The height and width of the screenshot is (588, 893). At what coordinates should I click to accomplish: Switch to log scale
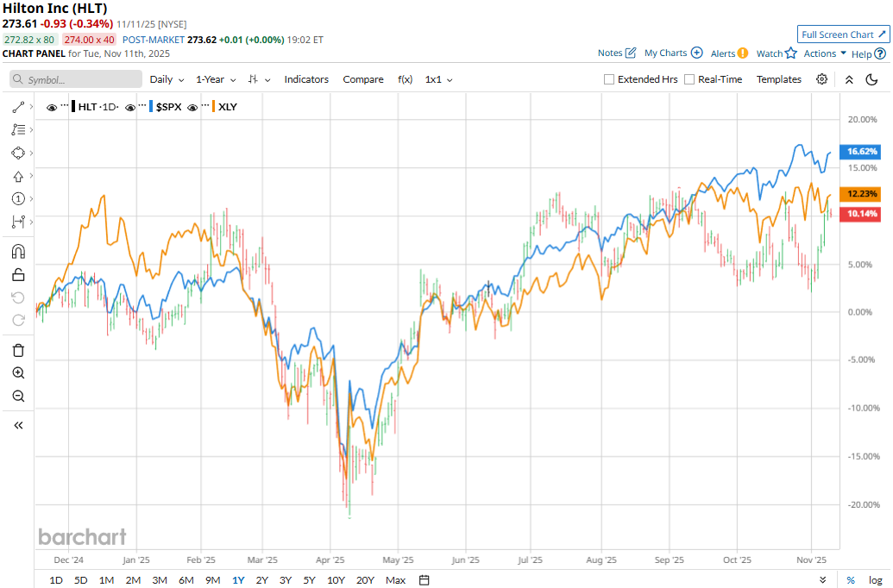click(x=876, y=580)
